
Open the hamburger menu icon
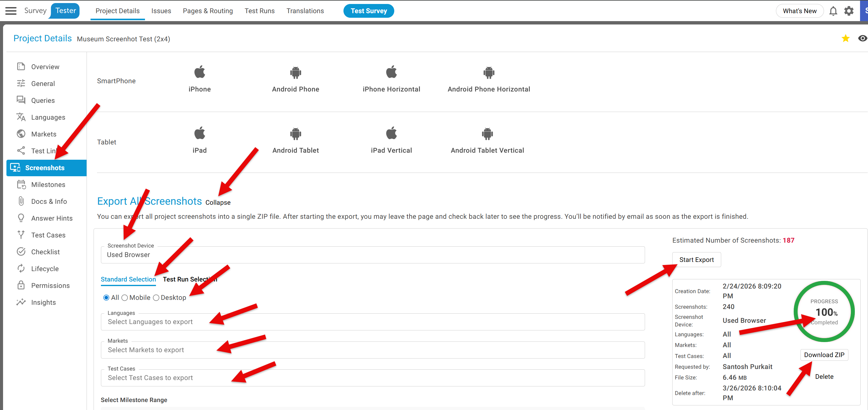[11, 11]
